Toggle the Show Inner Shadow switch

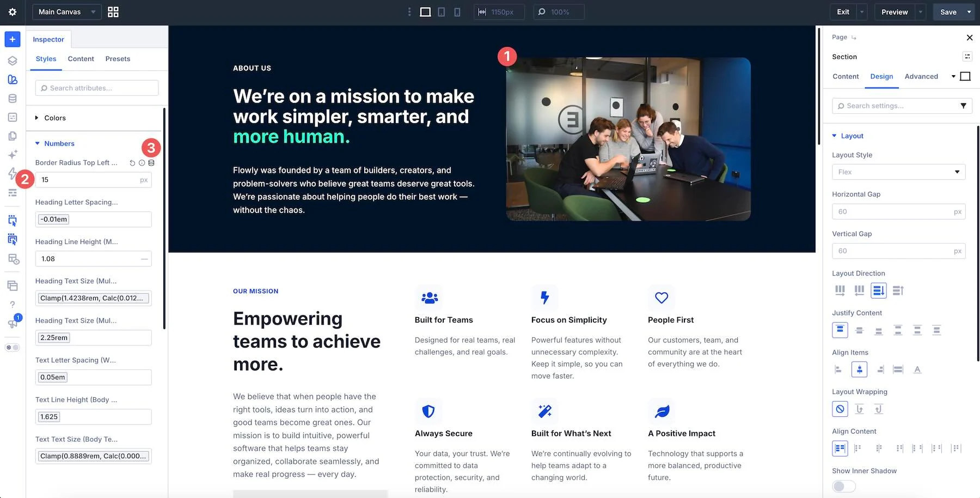[844, 486]
